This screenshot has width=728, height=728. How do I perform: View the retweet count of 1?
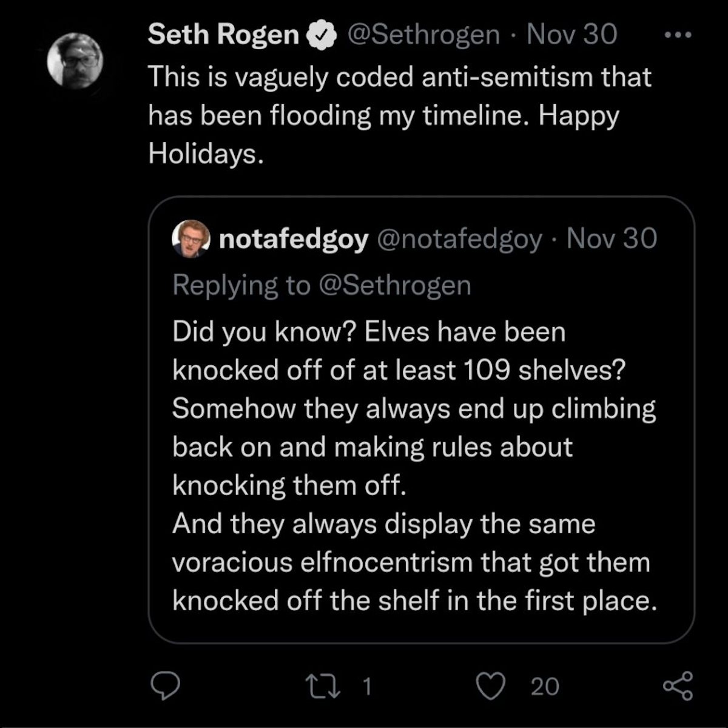pos(366,686)
